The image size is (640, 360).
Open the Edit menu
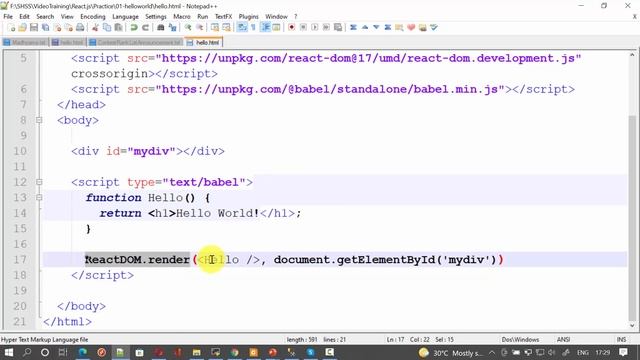click(x=24, y=17)
